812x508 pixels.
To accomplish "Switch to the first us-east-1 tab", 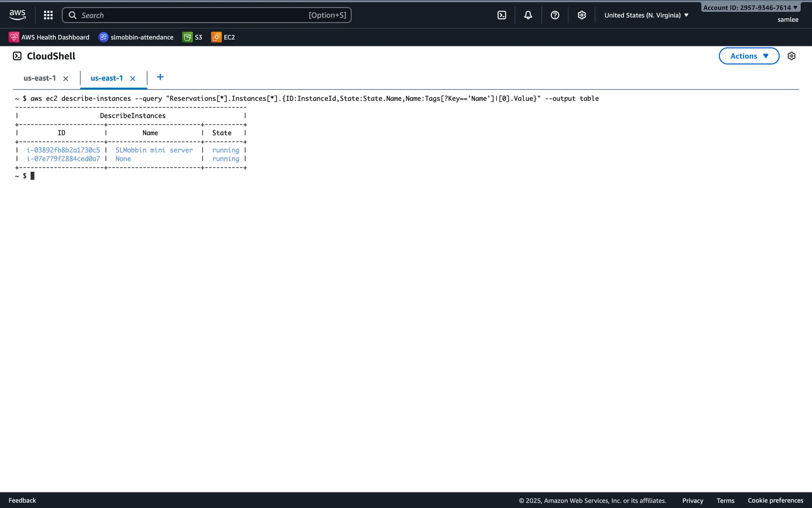I will click(40, 78).
